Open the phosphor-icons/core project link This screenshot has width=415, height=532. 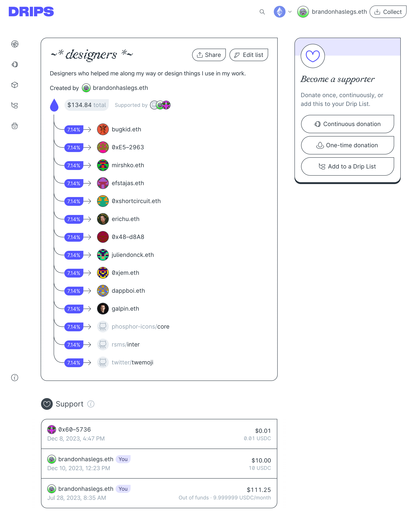tap(140, 327)
